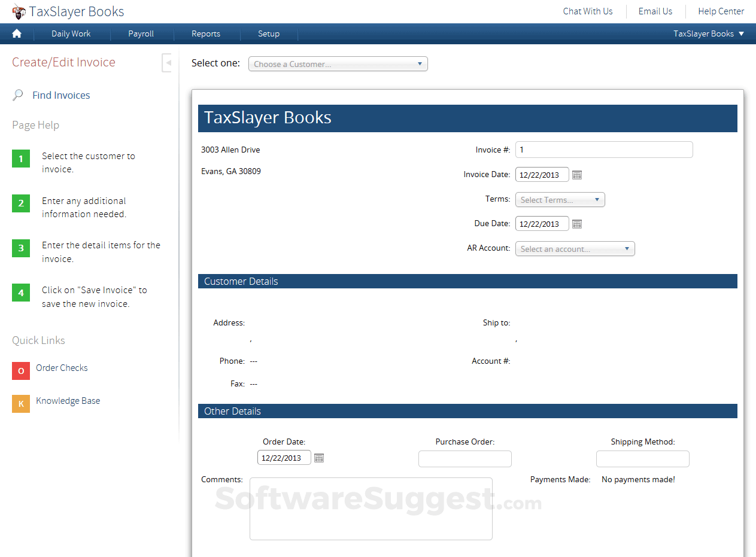
Task: Select the Order Checks quick link icon
Action: tap(21, 371)
